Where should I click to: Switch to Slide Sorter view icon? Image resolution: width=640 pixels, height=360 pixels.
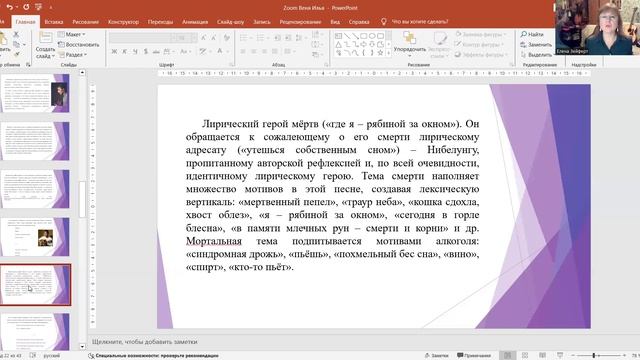pos(525,356)
